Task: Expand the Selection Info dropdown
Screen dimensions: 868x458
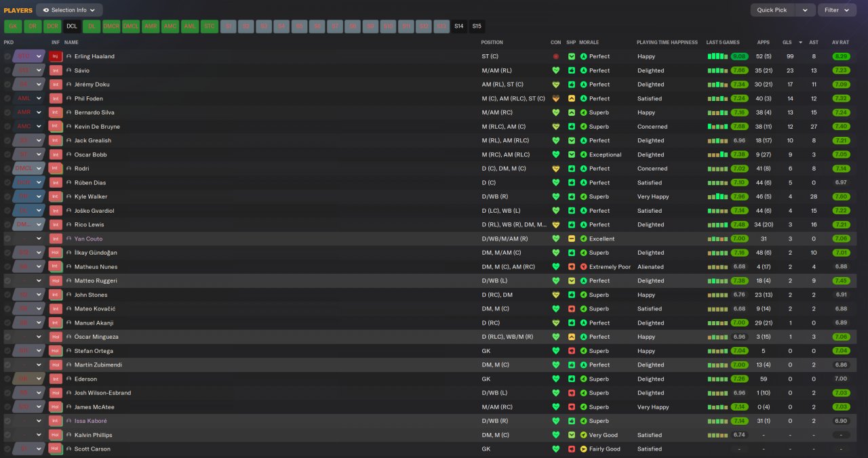Action: 69,10
